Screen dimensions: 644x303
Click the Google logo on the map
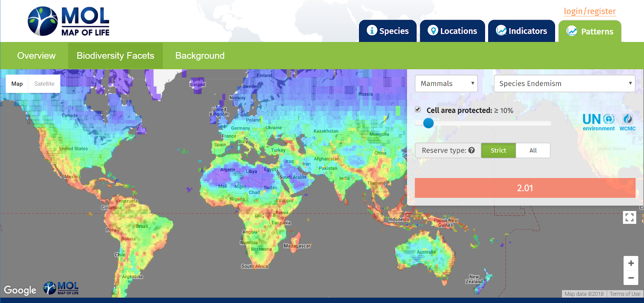tap(20, 290)
